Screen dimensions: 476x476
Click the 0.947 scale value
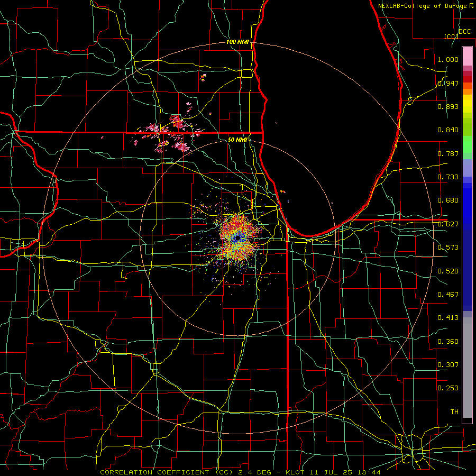click(448, 83)
